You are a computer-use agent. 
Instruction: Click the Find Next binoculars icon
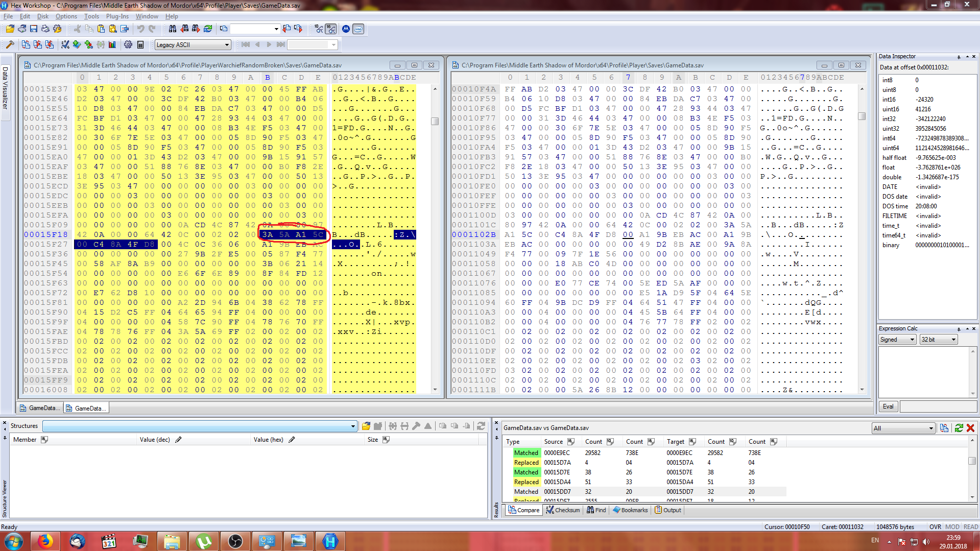[x=196, y=29]
